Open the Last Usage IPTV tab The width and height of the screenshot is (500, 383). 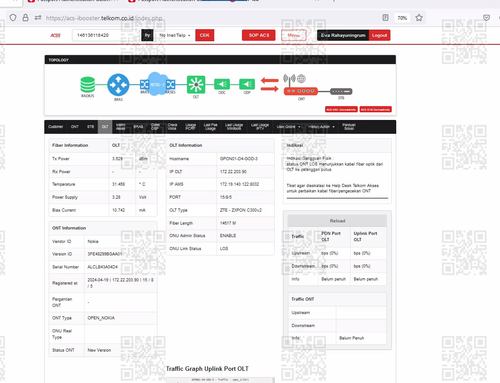point(260,127)
